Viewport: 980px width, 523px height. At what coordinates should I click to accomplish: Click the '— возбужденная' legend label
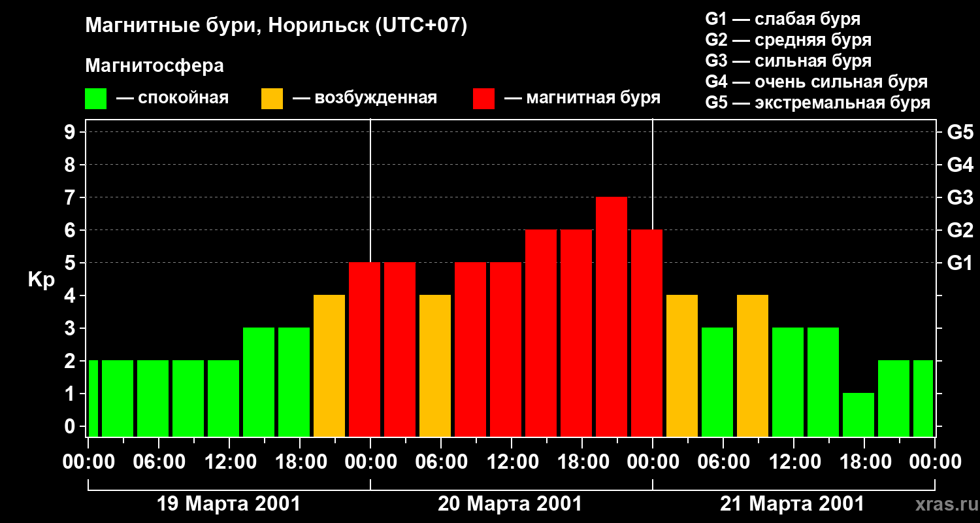(365, 99)
